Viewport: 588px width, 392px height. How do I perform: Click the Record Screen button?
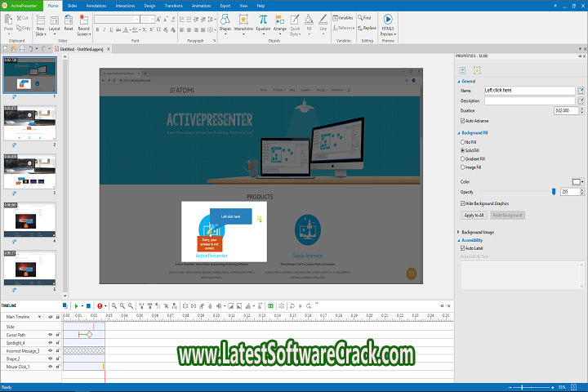tap(83, 24)
